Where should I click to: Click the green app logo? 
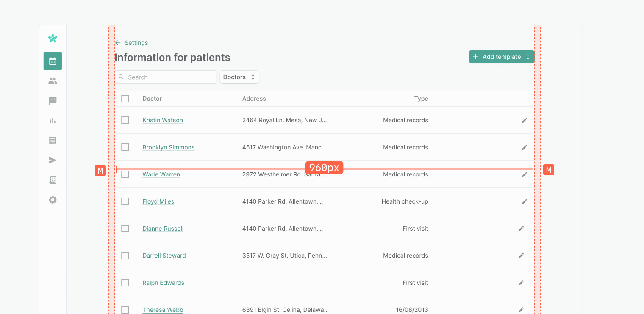click(x=53, y=39)
